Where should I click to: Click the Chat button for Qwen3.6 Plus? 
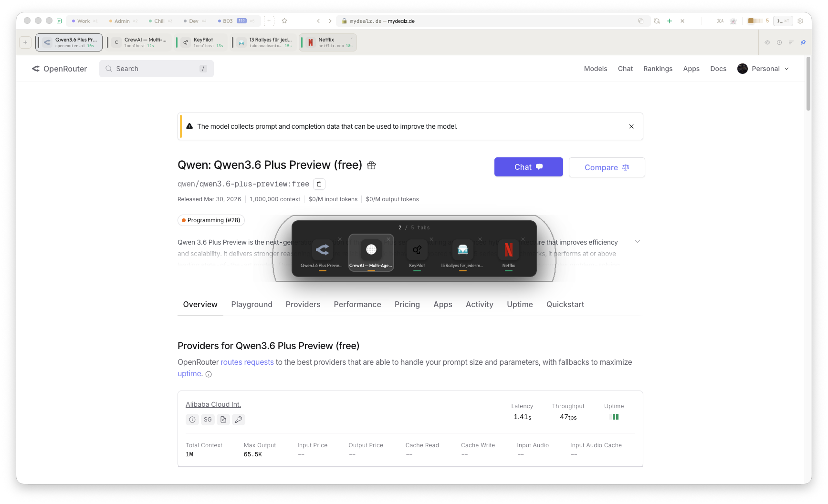(528, 167)
